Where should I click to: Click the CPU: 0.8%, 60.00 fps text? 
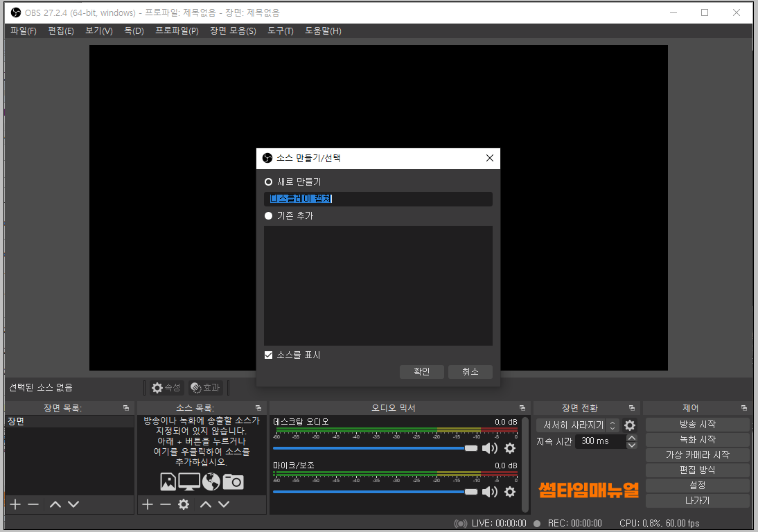[x=660, y=523]
